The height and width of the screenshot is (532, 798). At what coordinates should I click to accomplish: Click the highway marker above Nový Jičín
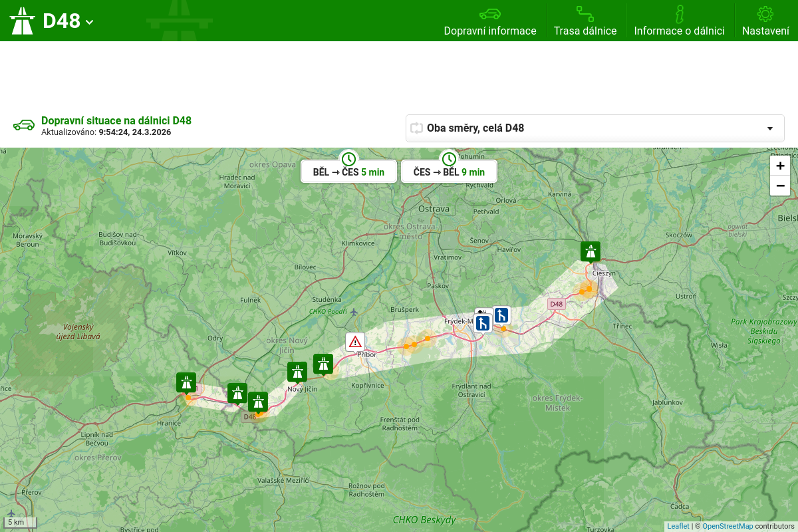click(297, 372)
